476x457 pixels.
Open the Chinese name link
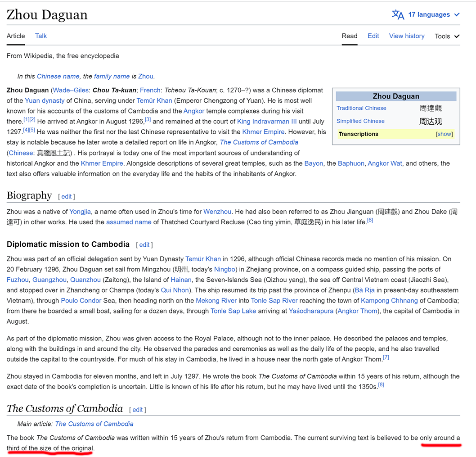point(58,76)
